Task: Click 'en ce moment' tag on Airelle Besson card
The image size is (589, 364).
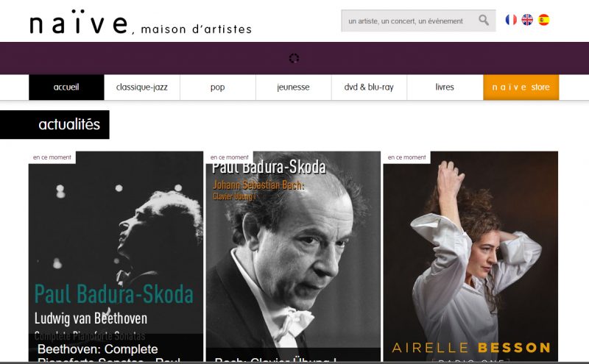Action: pos(407,157)
